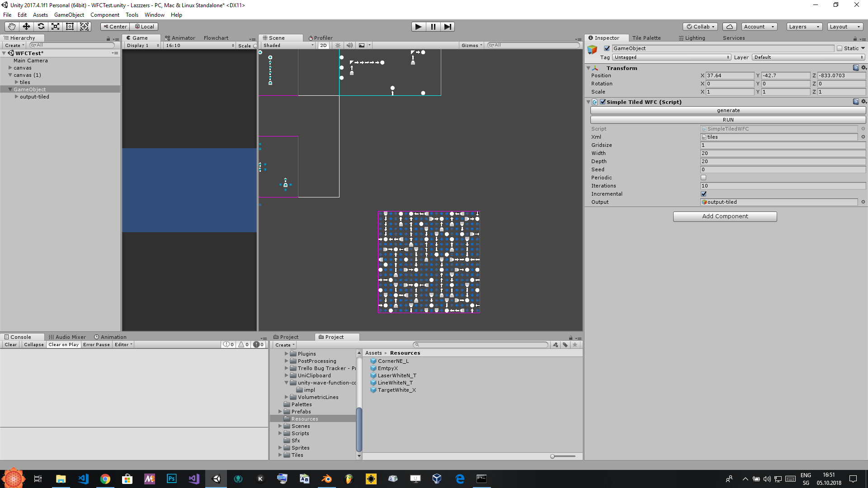Open the Collab dropdown
The image size is (868, 488).
tap(701, 27)
